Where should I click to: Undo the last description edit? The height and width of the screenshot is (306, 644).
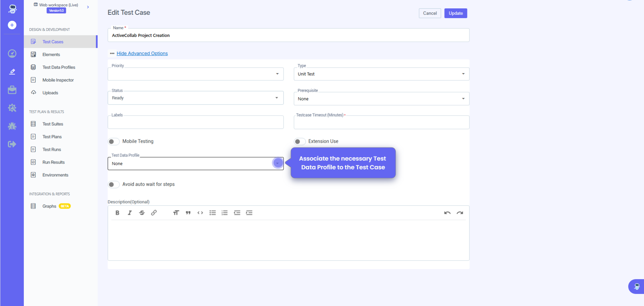(x=447, y=213)
